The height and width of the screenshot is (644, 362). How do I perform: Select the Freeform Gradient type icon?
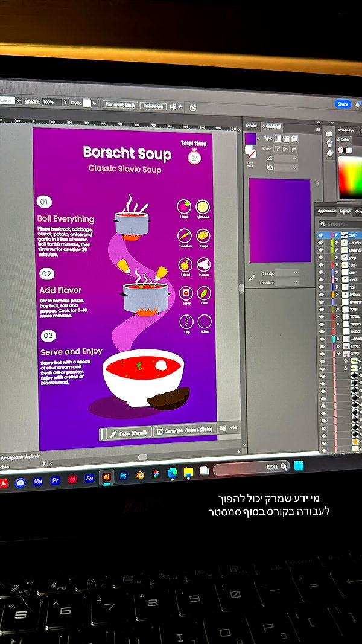click(x=294, y=139)
